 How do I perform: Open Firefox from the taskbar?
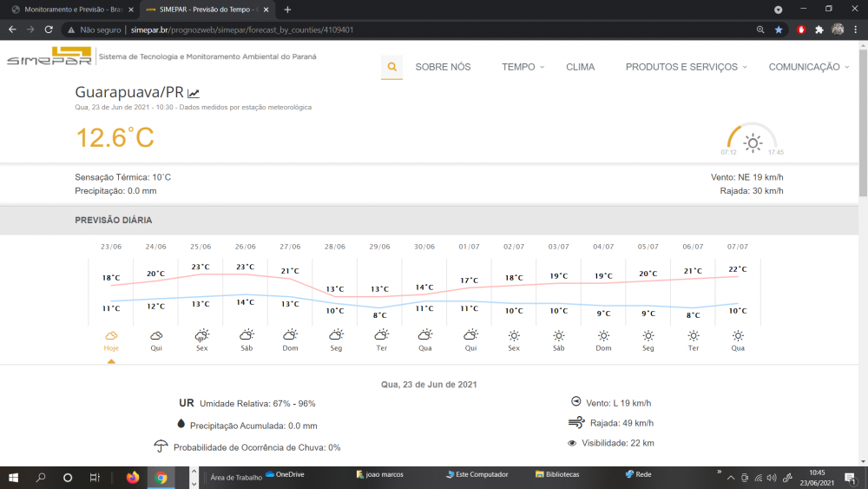[133, 477]
